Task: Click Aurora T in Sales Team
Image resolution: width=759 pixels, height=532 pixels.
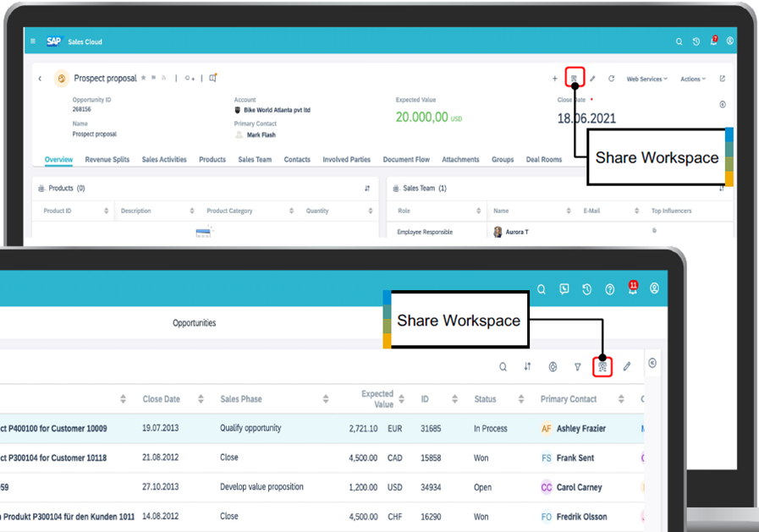Action: point(517,232)
